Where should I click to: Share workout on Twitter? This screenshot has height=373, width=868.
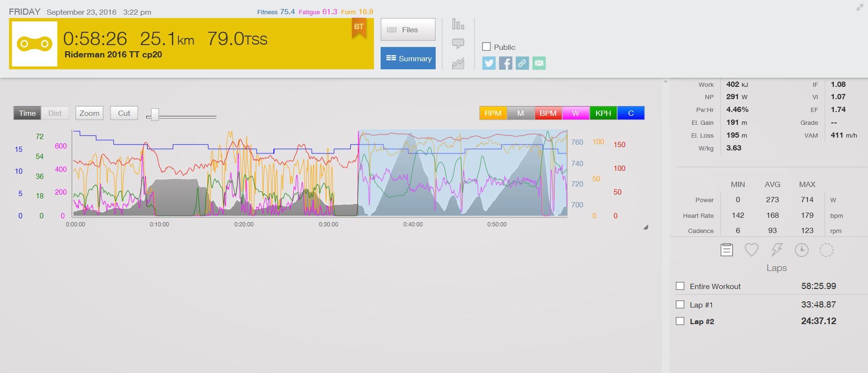(489, 63)
